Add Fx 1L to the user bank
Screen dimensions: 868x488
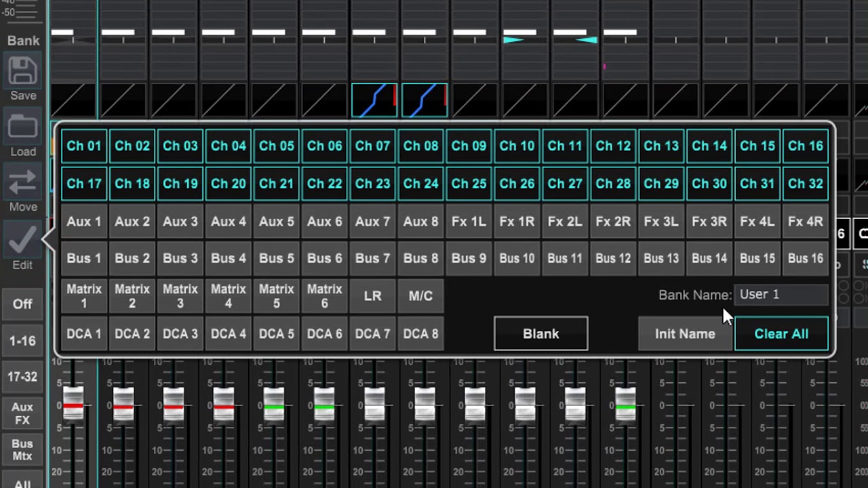point(469,222)
